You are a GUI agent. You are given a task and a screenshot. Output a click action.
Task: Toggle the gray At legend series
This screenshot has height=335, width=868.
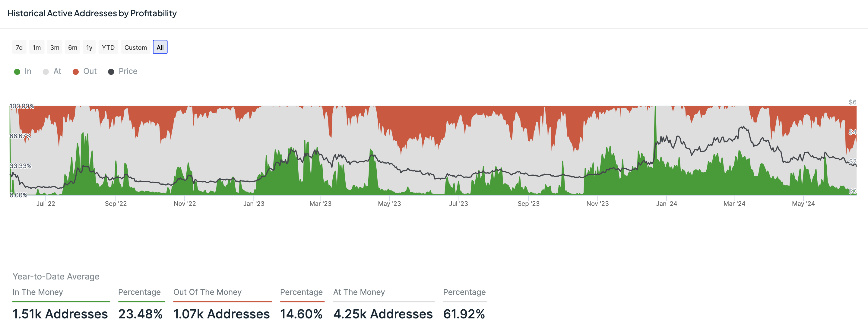[57, 72]
